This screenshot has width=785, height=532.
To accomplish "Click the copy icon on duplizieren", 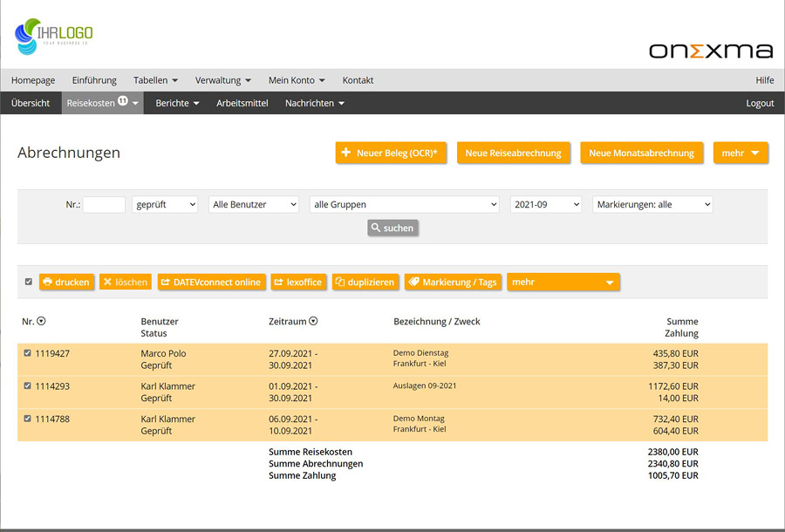I will click(340, 283).
